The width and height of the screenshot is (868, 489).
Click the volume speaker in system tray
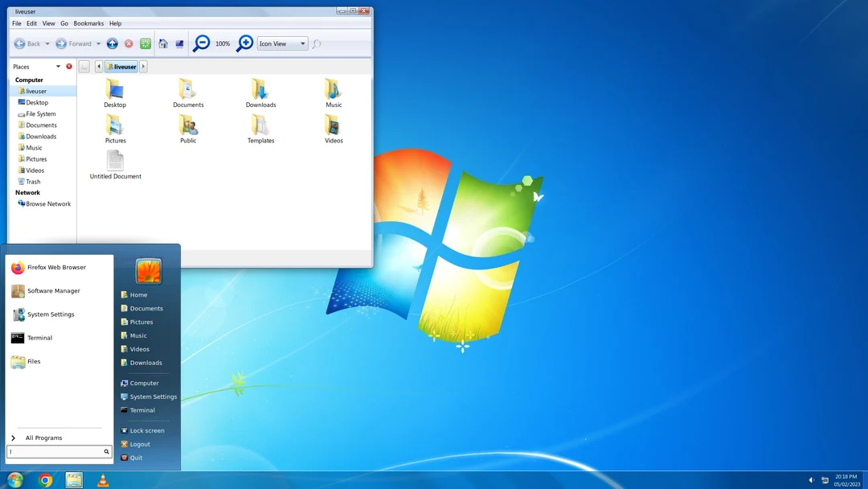click(x=810, y=479)
